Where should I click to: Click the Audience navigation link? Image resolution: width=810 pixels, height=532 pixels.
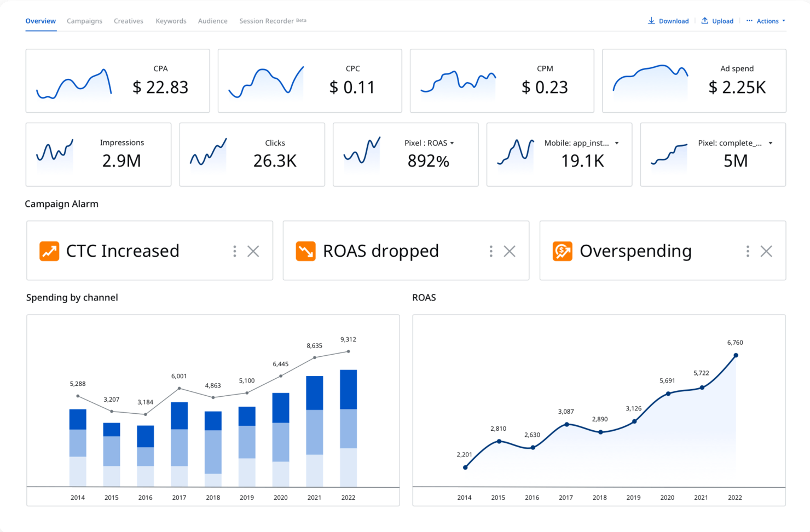point(212,21)
